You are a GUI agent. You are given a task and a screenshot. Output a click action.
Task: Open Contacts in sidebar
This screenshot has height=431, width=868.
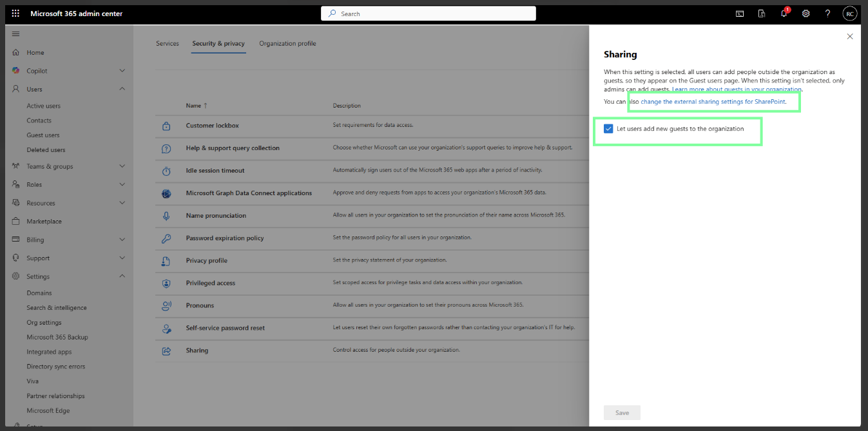coord(39,120)
